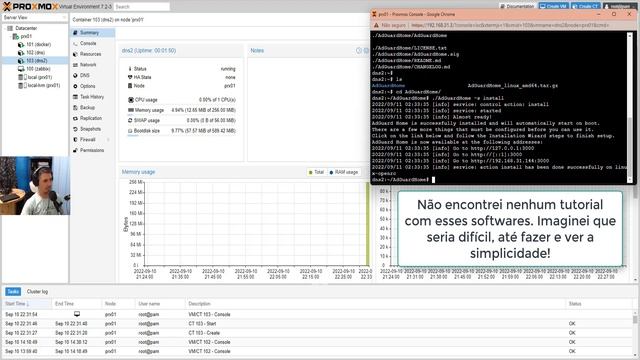The height and width of the screenshot is (360, 640).
Task: Toggle the Total series in Memory usage legend
Action: click(x=316, y=172)
